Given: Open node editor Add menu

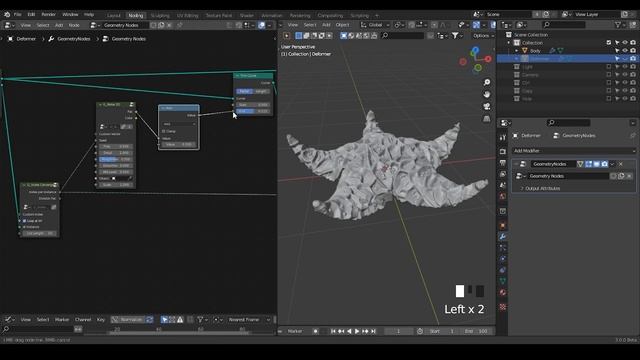Looking at the screenshot, I should [x=59, y=25].
